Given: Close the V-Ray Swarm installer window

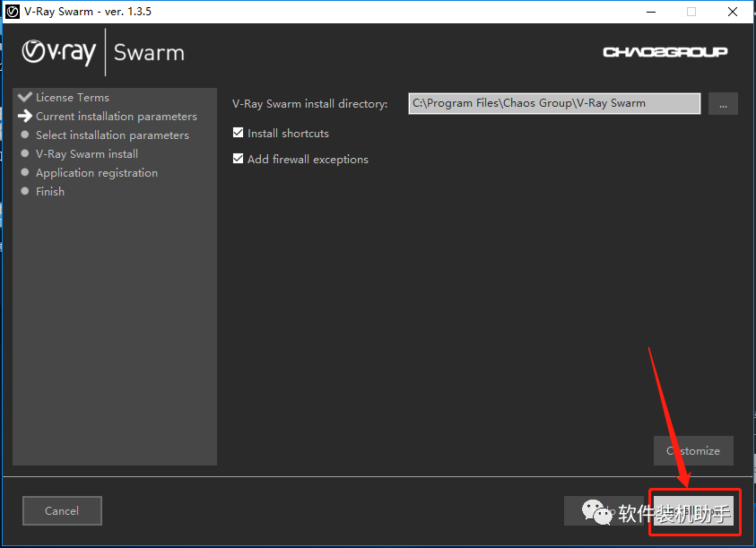Looking at the screenshot, I should pos(733,12).
